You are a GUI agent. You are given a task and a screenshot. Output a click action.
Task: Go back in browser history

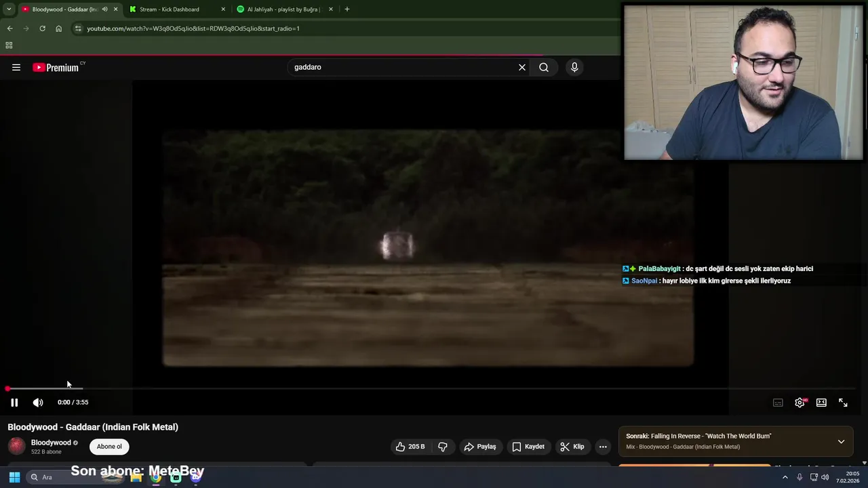pos(9,28)
